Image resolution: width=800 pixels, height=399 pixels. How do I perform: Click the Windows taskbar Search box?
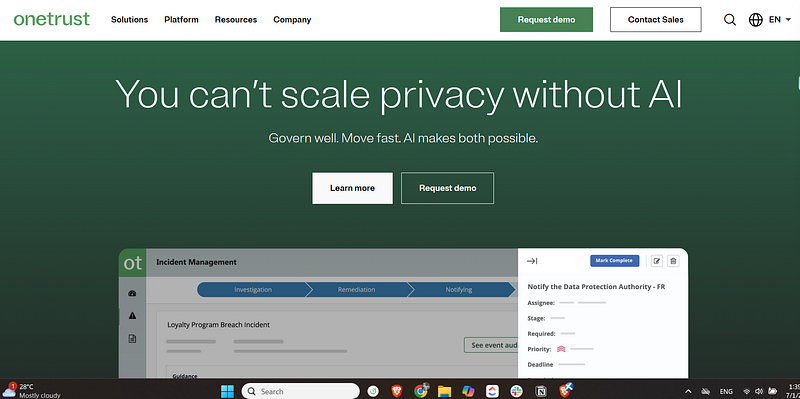click(x=301, y=391)
